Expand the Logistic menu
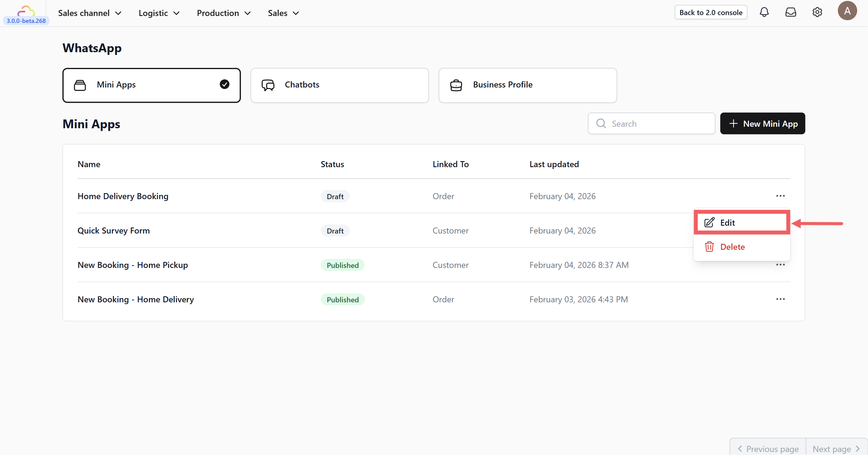868x455 pixels. (159, 13)
